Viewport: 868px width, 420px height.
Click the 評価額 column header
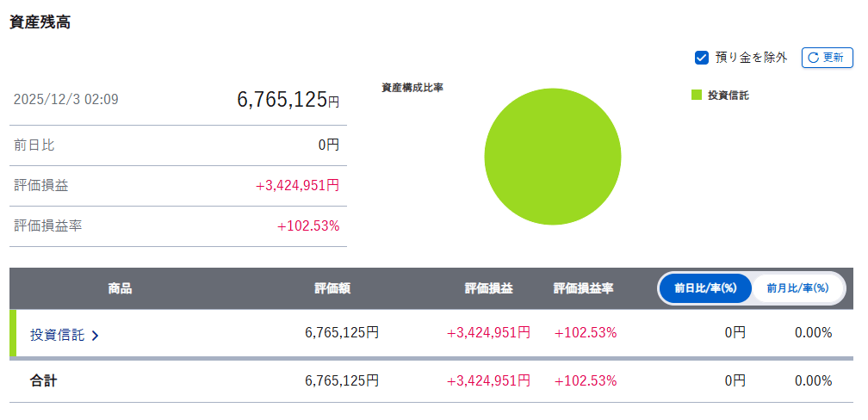pyautogui.click(x=332, y=288)
